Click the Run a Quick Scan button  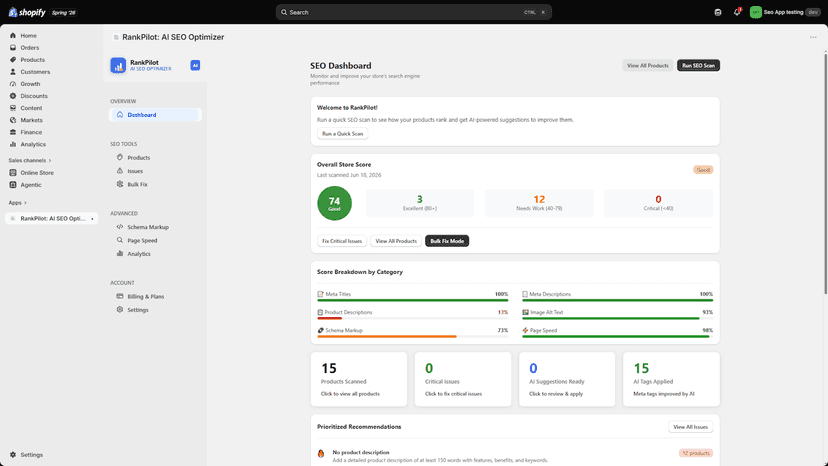343,134
